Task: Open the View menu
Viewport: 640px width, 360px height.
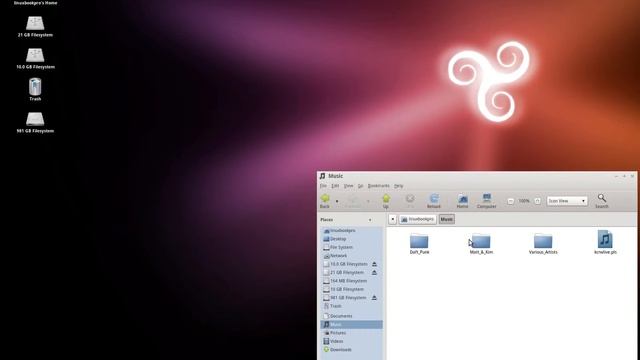Action: click(x=348, y=186)
